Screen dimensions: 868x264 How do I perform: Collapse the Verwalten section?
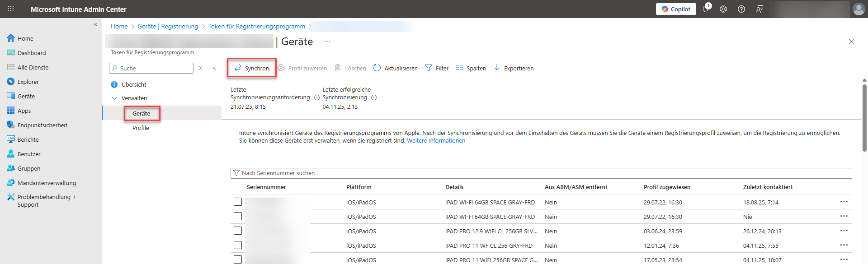114,98
